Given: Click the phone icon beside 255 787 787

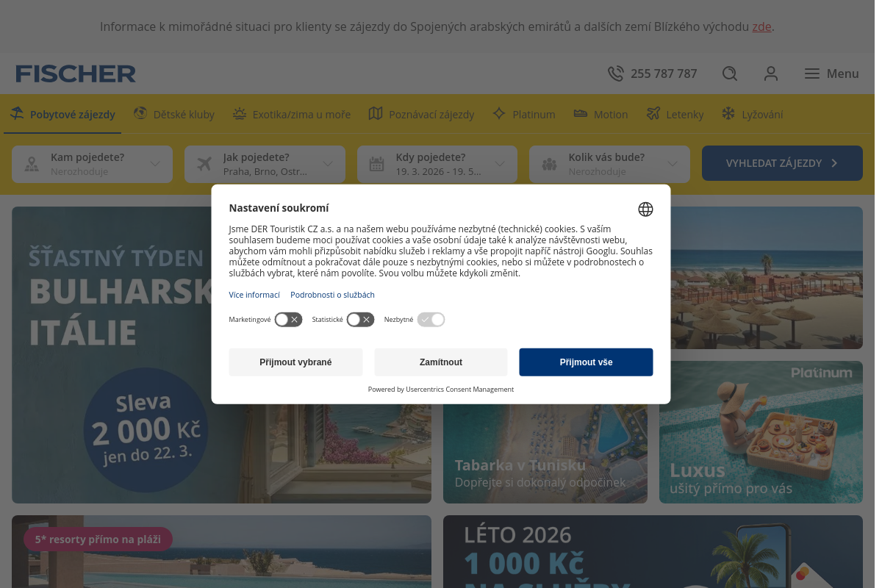Looking at the screenshot, I should click(615, 73).
